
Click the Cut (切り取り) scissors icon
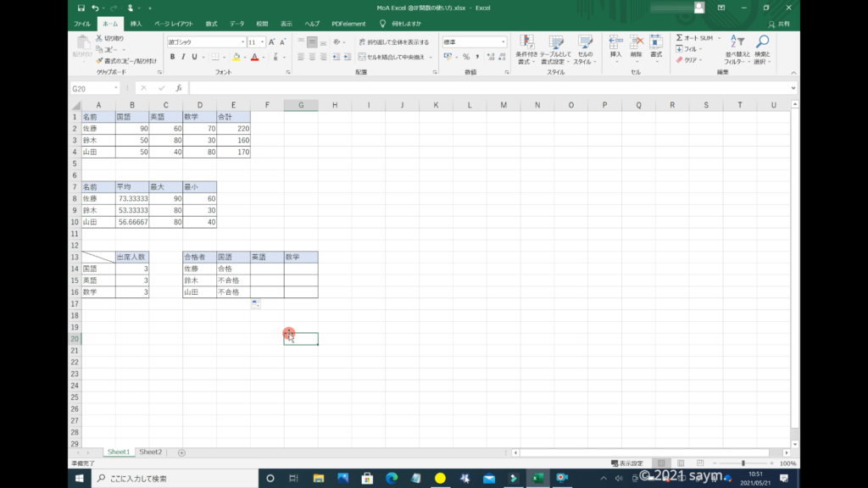click(100, 38)
